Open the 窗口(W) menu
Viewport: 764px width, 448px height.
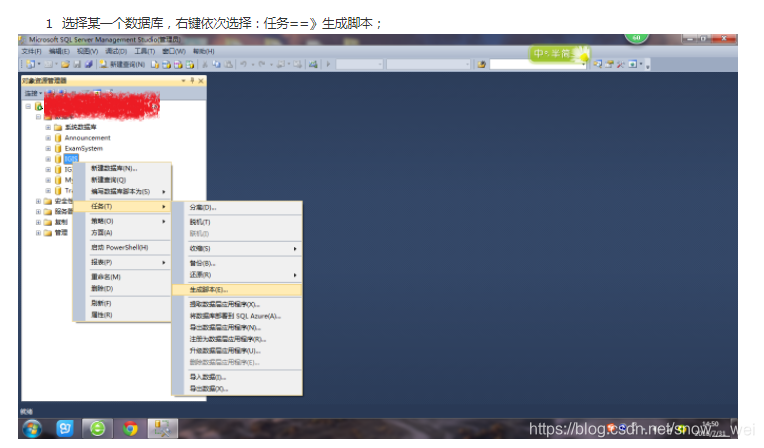pos(174,51)
